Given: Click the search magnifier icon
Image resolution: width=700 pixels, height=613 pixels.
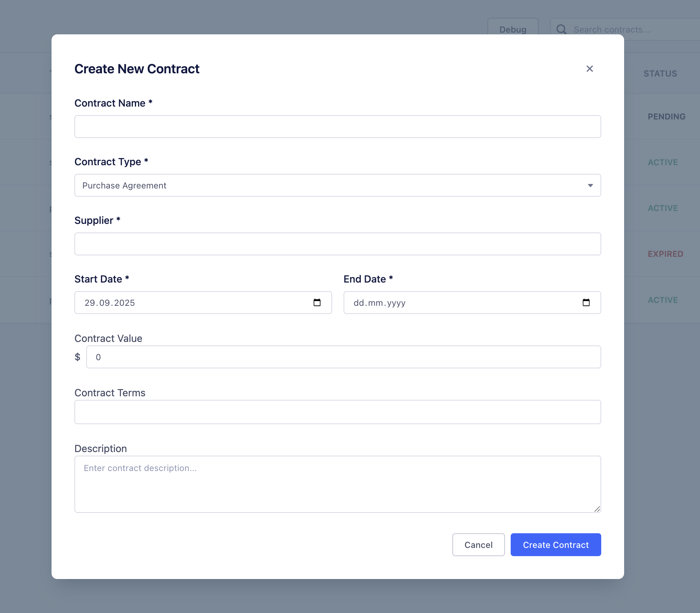Looking at the screenshot, I should [x=561, y=29].
